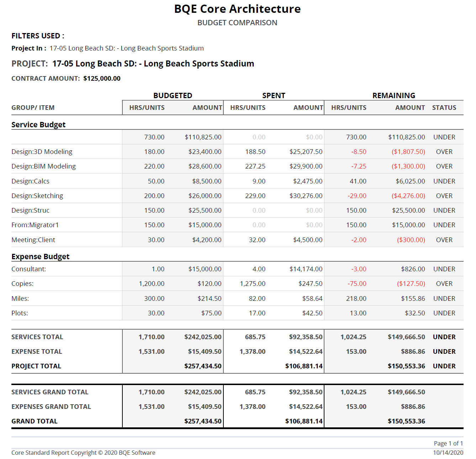Click the GROUP/ ITEM column header
The width and height of the screenshot is (476, 459).
[x=33, y=108]
